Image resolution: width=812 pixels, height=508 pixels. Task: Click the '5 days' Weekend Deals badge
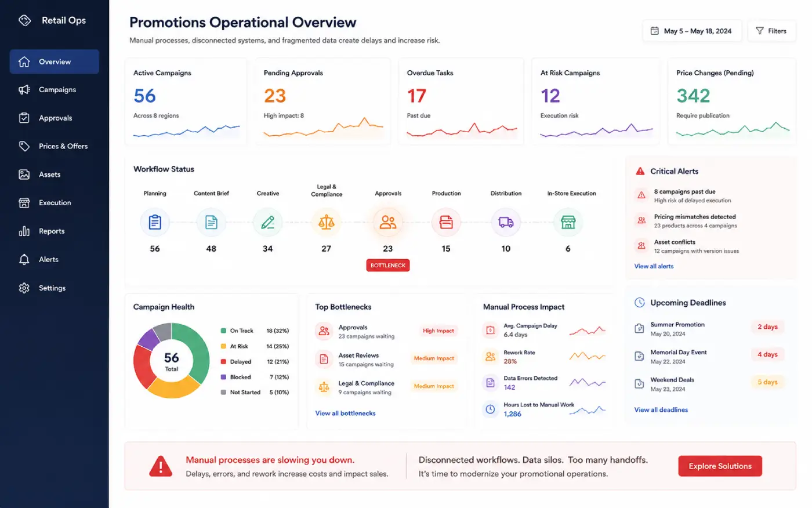pyautogui.click(x=767, y=382)
